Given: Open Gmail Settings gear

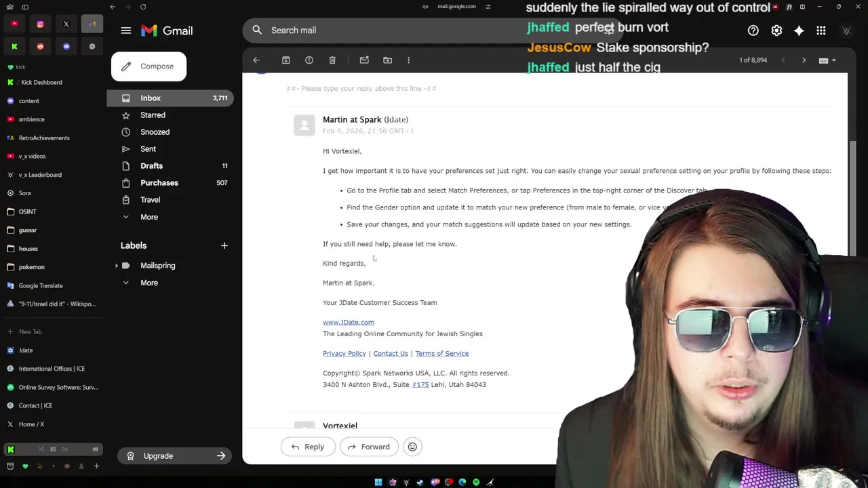Looking at the screenshot, I should coord(776,30).
